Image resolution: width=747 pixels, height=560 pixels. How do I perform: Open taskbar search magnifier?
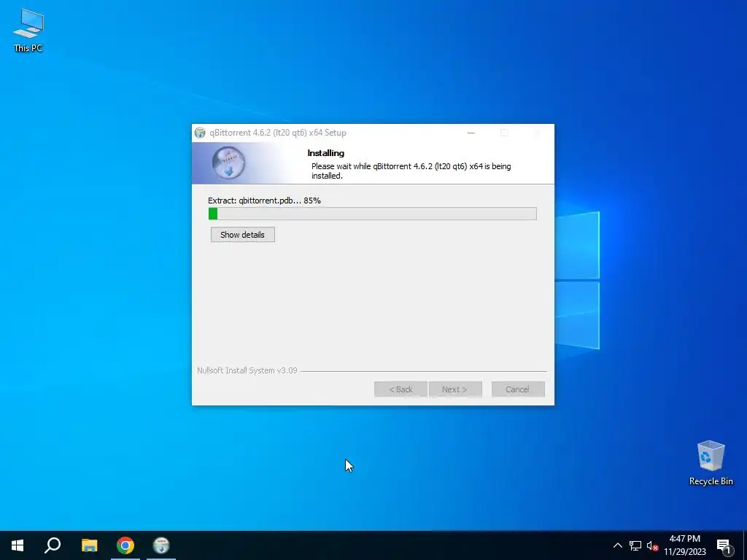[53, 545]
